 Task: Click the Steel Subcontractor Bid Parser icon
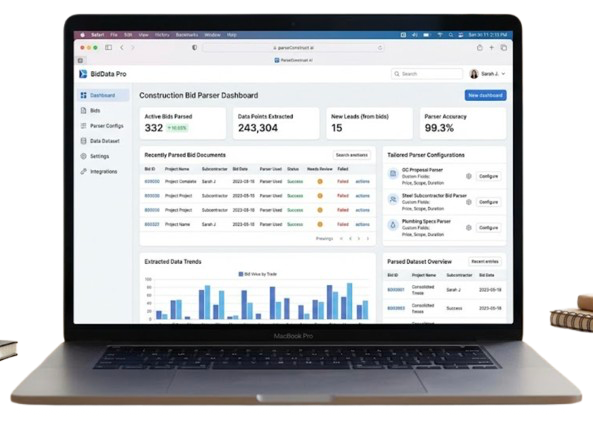[393, 199]
